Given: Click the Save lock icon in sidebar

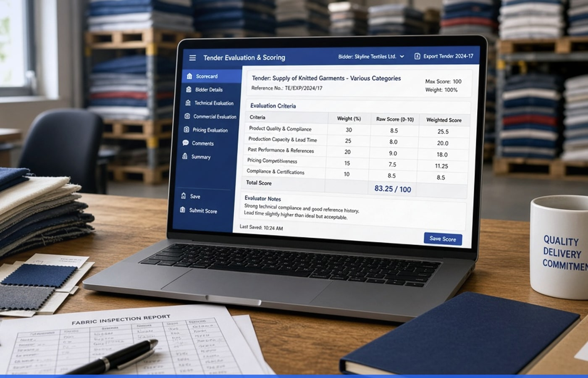Looking at the screenshot, I should [x=184, y=196].
